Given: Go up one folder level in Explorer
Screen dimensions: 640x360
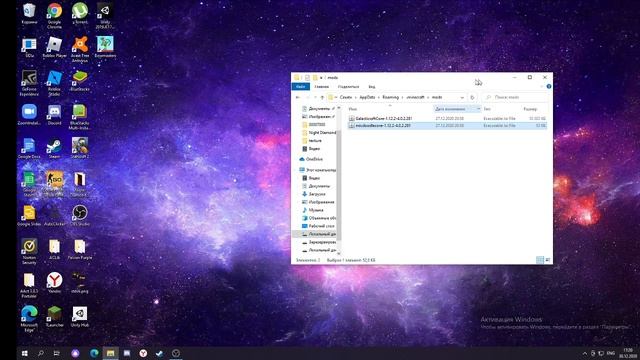Looking at the screenshot, I should [322, 97].
